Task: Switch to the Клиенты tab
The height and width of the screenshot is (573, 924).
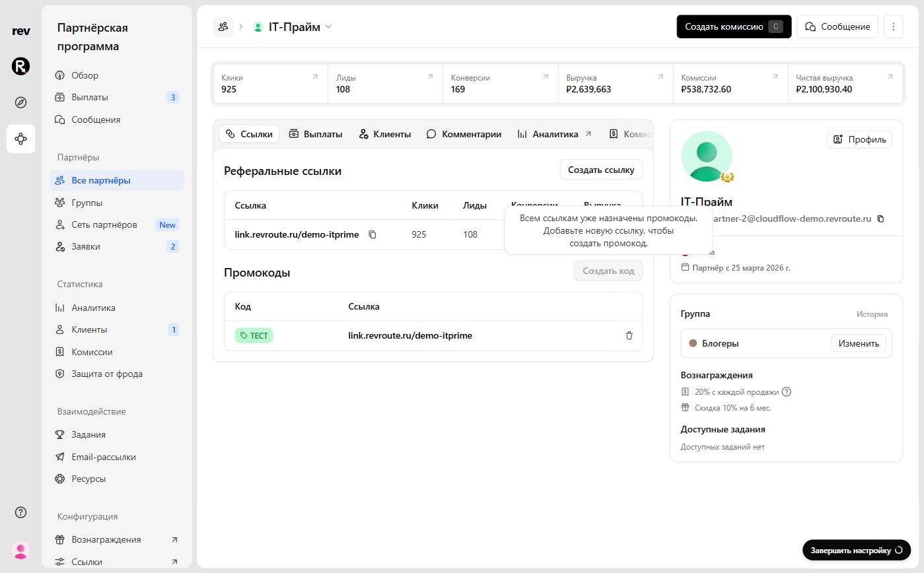Action: point(385,134)
